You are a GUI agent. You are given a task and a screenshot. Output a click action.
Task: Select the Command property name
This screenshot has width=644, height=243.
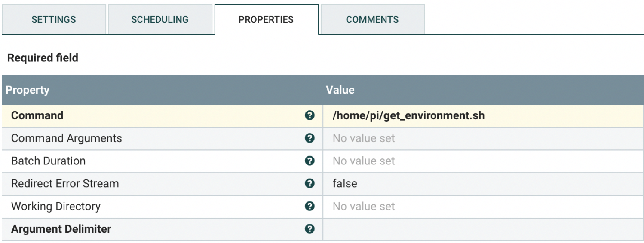click(37, 116)
